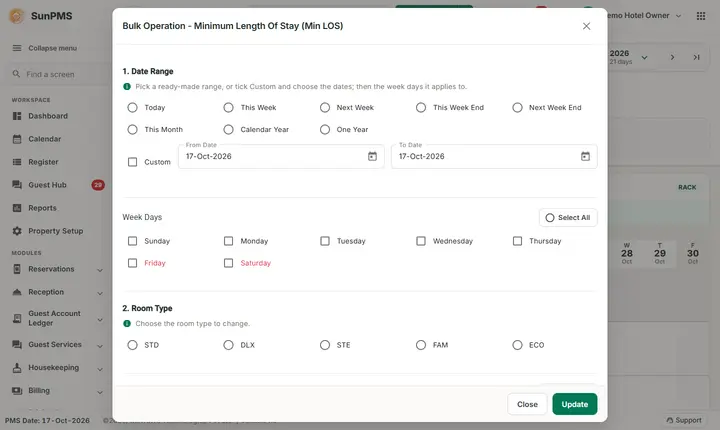
Task: Click the Guest Services icon
Action: click(x=17, y=344)
